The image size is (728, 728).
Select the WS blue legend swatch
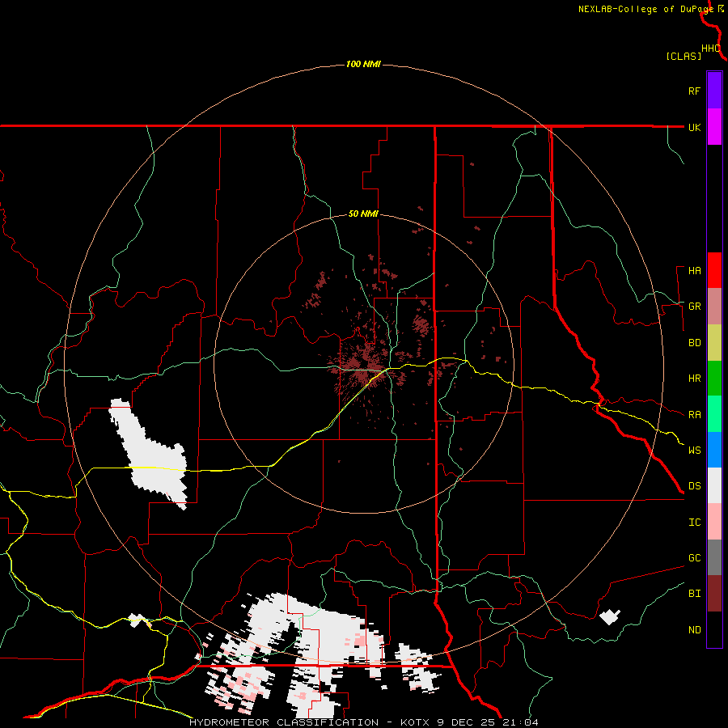[714, 450]
